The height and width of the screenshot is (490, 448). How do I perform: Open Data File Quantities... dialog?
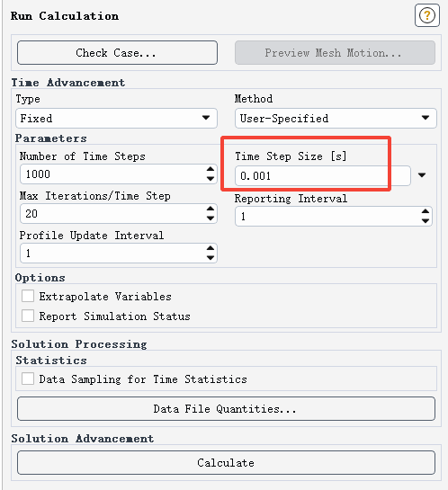pyautogui.click(x=226, y=409)
